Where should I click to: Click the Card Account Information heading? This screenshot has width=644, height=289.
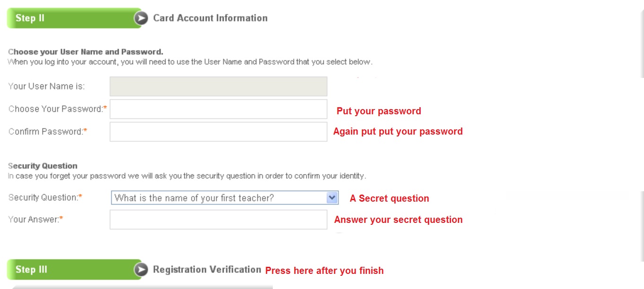[x=210, y=18]
